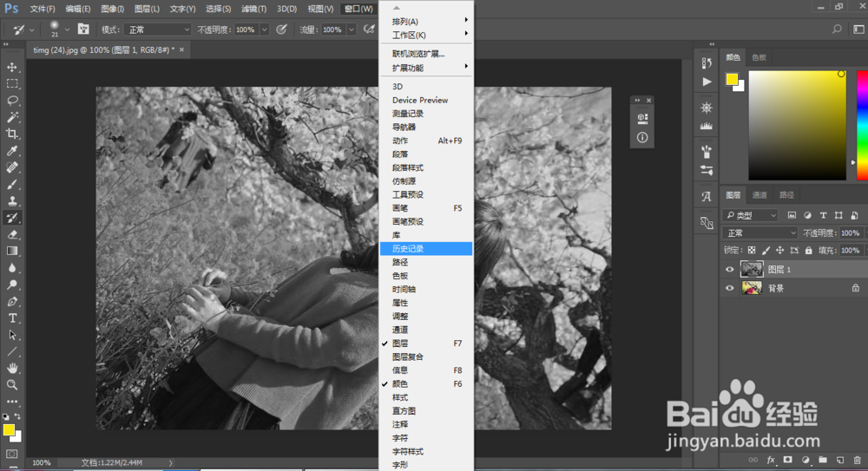This screenshot has width=868, height=471.
Task: Select the Eyedropper tool
Action: 12,150
